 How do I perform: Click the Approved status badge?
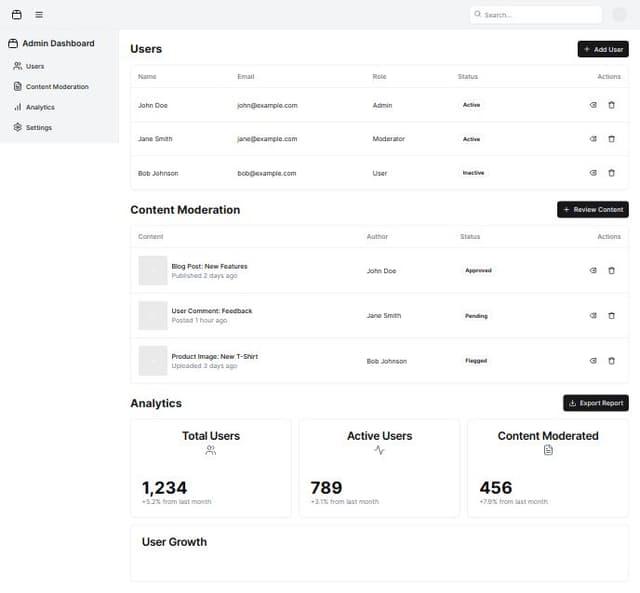[478, 271]
